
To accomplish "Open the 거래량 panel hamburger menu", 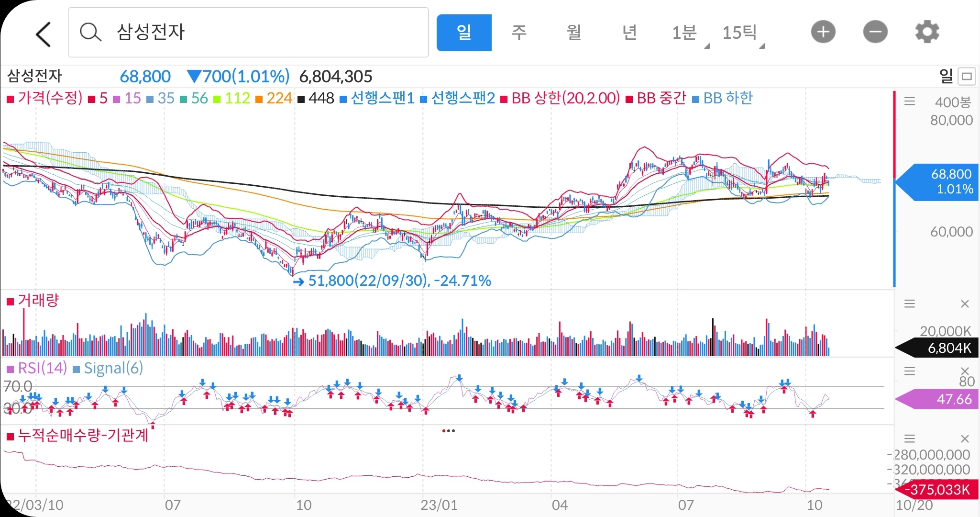I will pyautogui.click(x=910, y=303).
